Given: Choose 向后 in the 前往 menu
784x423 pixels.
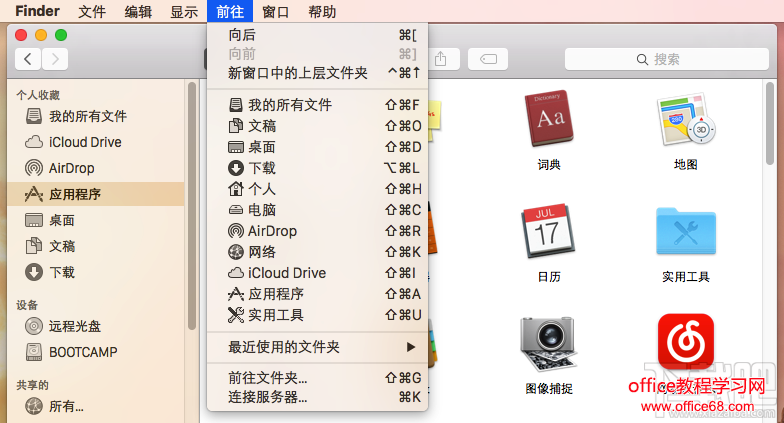Looking at the screenshot, I should tap(318, 35).
